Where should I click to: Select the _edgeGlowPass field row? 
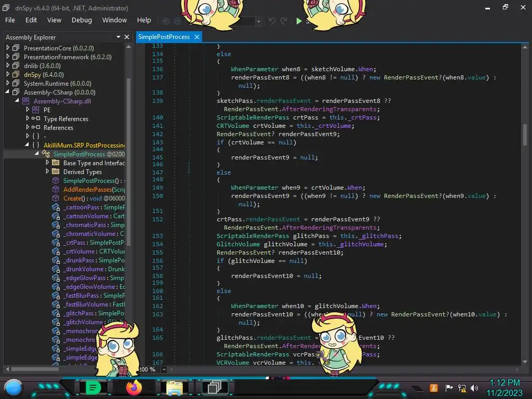coord(94,277)
